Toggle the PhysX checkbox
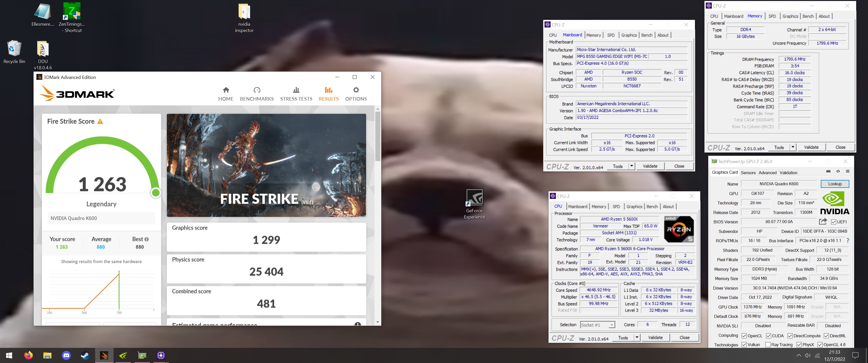 799,345
